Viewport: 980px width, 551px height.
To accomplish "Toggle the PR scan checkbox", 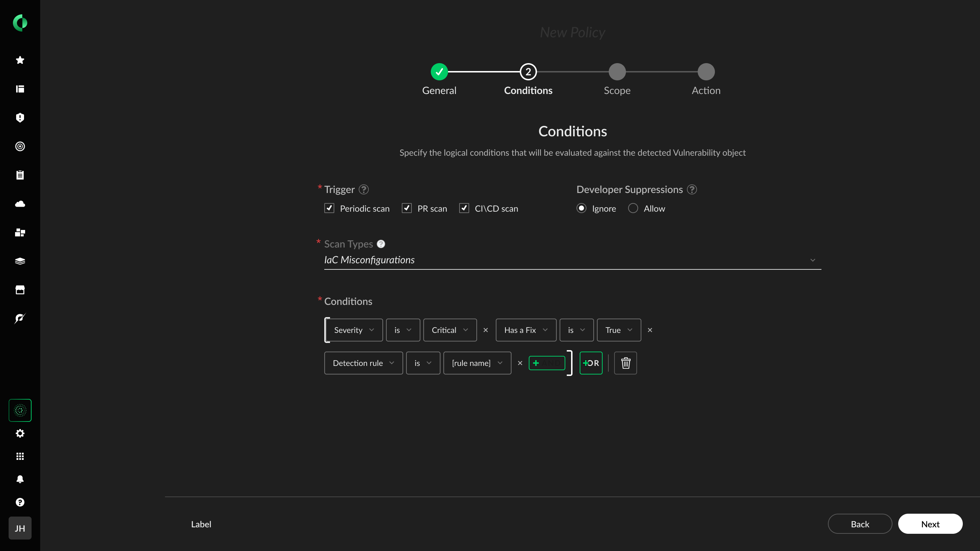I will pyautogui.click(x=407, y=208).
